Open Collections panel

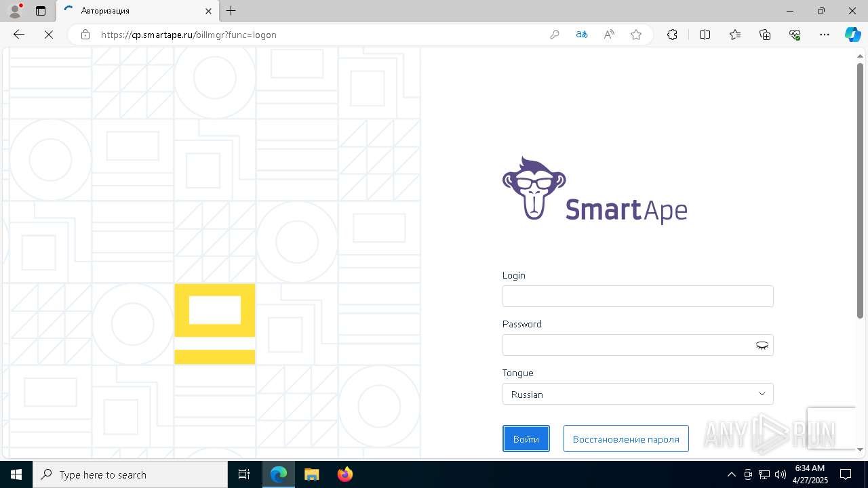coord(765,35)
